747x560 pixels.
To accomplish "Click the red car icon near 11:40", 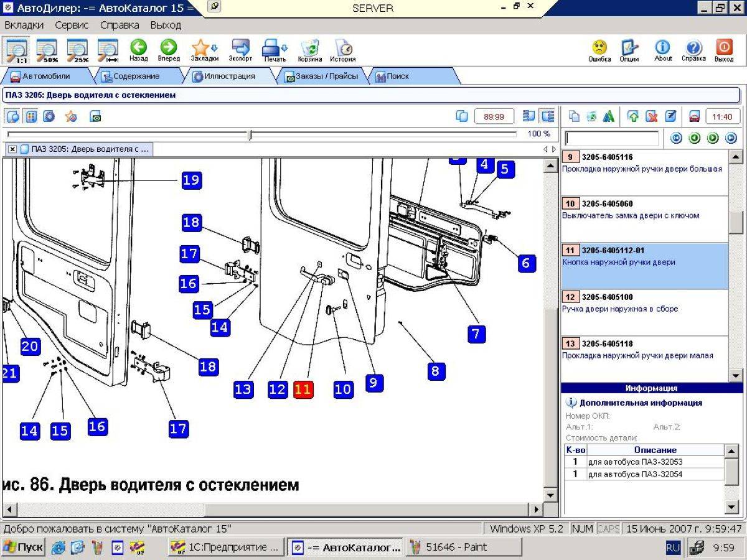I will 694,116.
